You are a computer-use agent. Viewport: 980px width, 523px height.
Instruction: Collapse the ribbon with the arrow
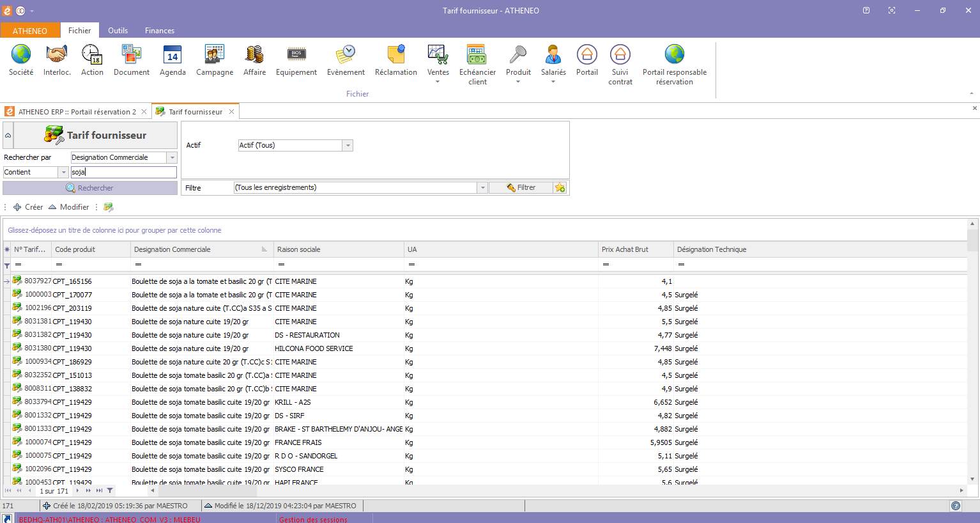pyautogui.click(x=972, y=93)
